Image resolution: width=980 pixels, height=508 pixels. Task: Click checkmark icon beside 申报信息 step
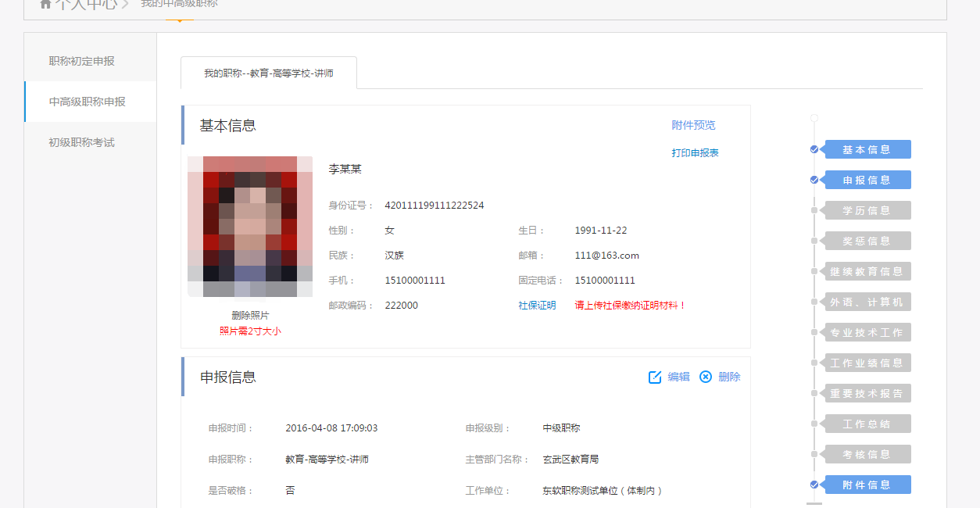coord(814,180)
